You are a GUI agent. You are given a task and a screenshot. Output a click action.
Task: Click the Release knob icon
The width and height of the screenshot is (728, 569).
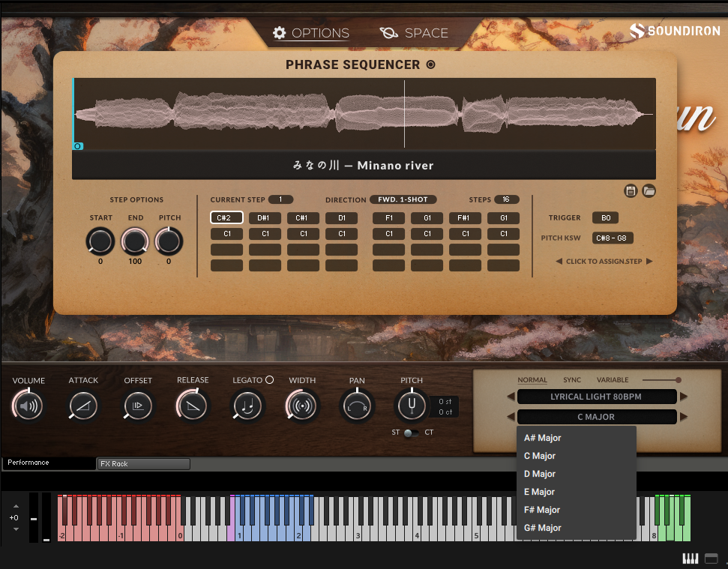pyautogui.click(x=193, y=406)
